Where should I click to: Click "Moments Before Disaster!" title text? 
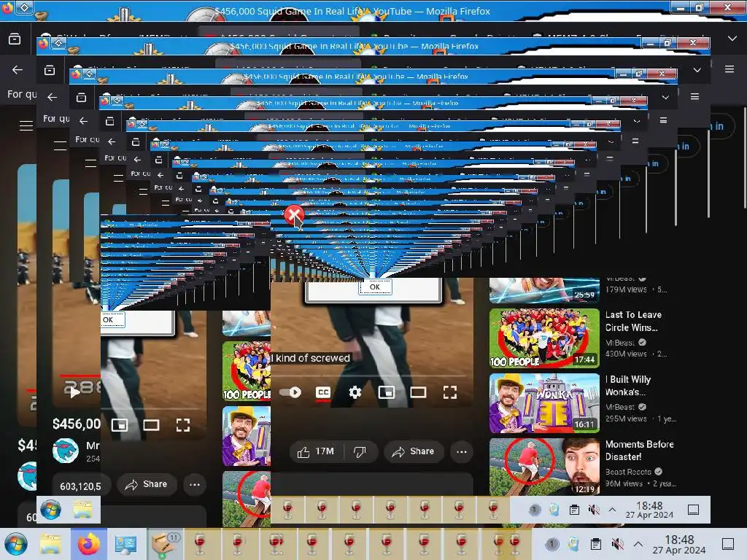pyautogui.click(x=639, y=451)
